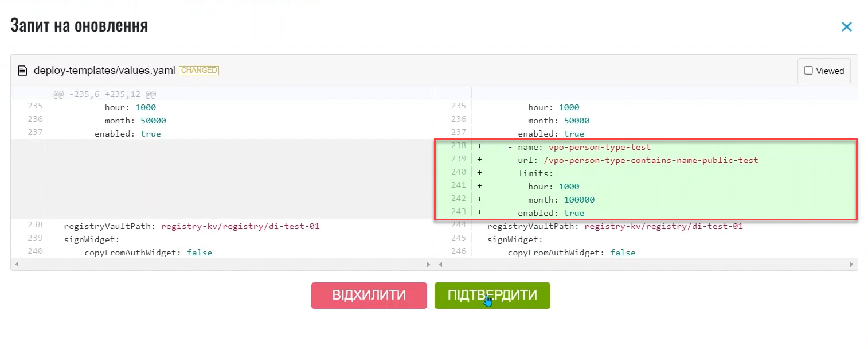Click the CHANGED badge

coord(199,71)
